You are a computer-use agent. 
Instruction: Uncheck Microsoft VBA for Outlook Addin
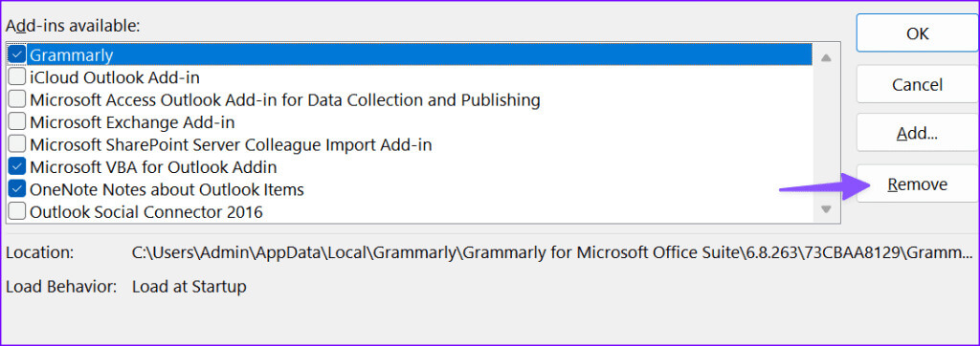17,167
